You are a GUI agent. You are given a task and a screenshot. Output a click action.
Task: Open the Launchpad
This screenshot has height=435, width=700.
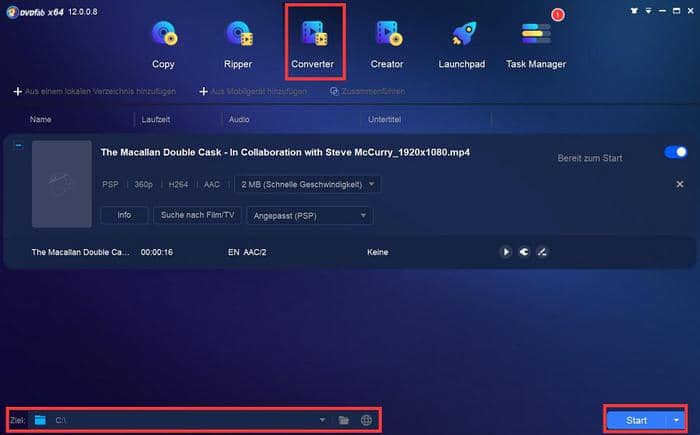462,44
